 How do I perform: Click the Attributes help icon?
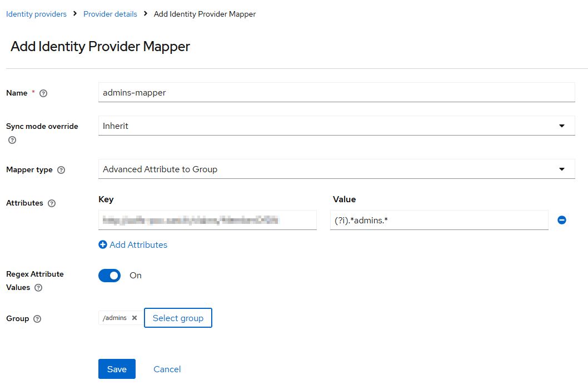click(52, 203)
